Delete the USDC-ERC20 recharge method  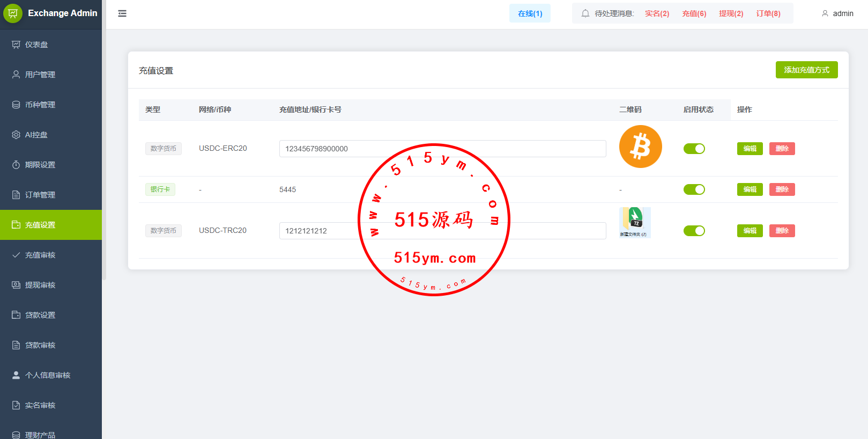(782, 149)
